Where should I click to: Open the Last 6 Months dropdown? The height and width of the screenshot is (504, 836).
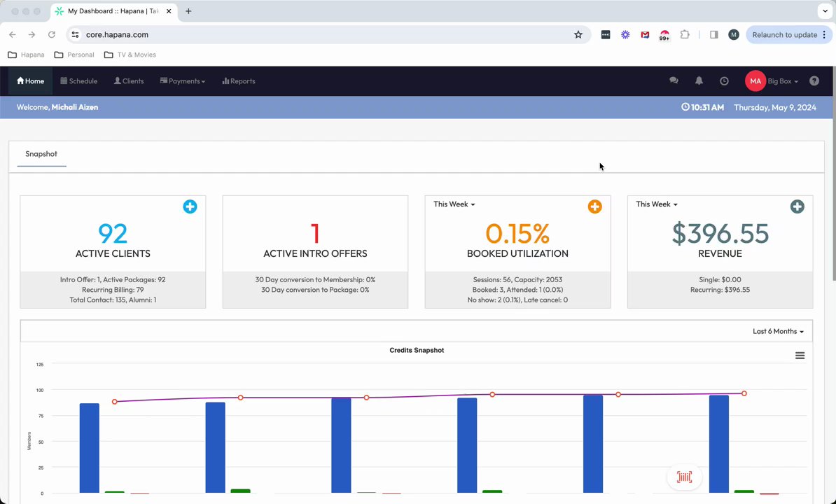point(778,331)
